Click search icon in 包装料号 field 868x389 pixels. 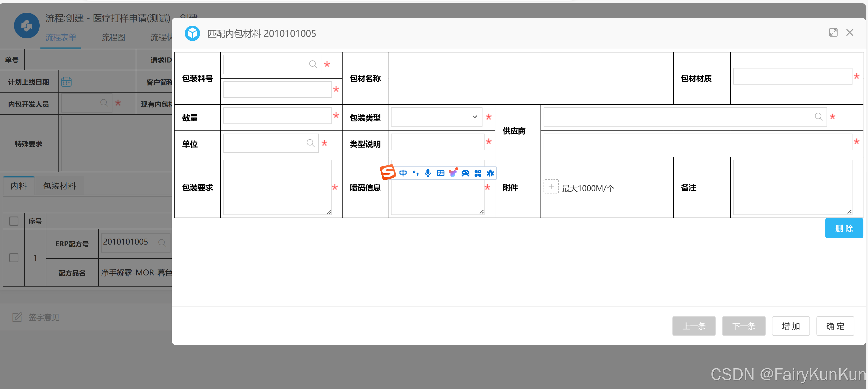pos(313,64)
